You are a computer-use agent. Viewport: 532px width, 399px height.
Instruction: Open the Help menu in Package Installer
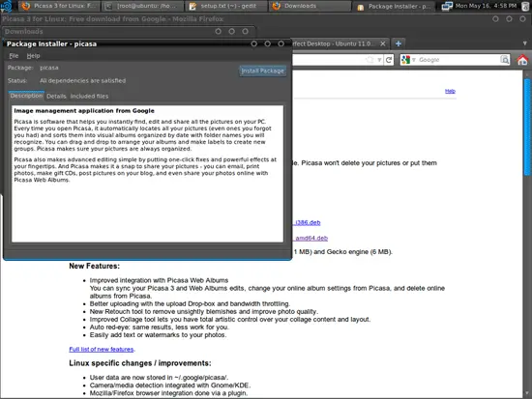click(33, 56)
